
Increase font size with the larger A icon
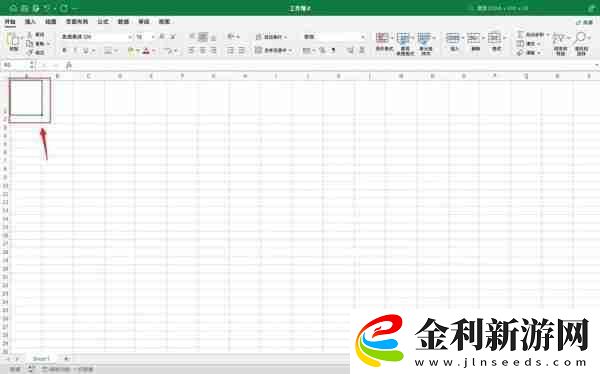point(162,37)
